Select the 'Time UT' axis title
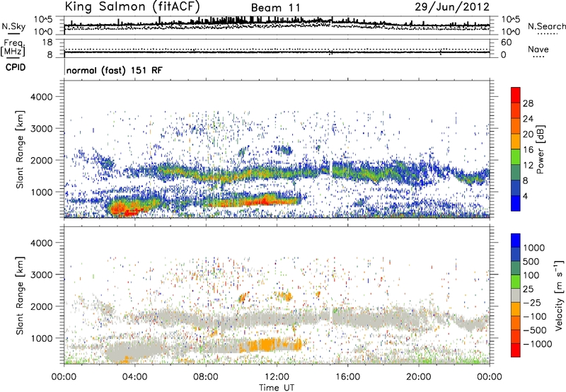 [277, 388]
